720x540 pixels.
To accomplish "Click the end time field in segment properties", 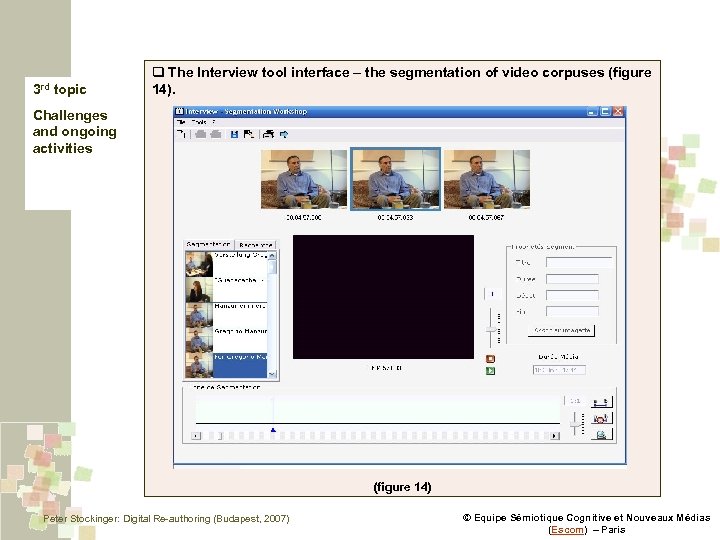I will (x=572, y=311).
